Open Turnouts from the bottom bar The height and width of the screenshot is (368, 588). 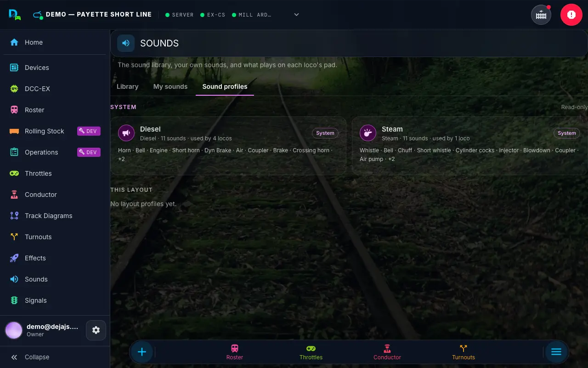(x=464, y=352)
